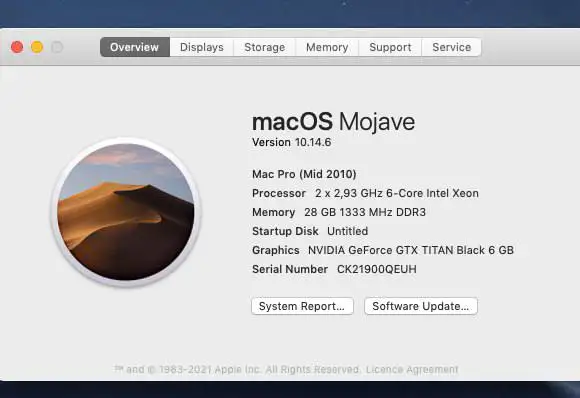Close the About This Mac window
Image resolution: width=580 pixels, height=398 pixels.
(17, 47)
